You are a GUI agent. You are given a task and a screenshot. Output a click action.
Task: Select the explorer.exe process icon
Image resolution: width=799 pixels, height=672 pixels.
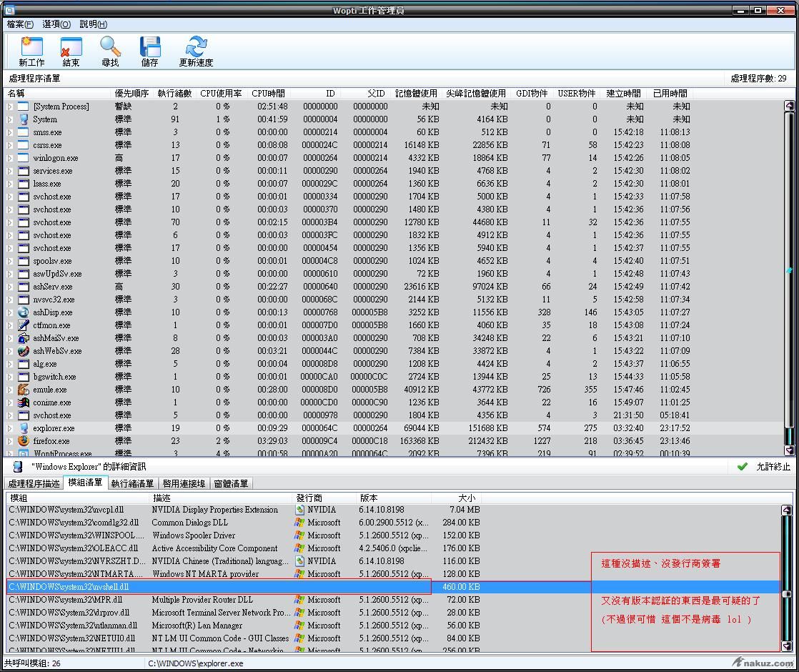click(x=24, y=428)
